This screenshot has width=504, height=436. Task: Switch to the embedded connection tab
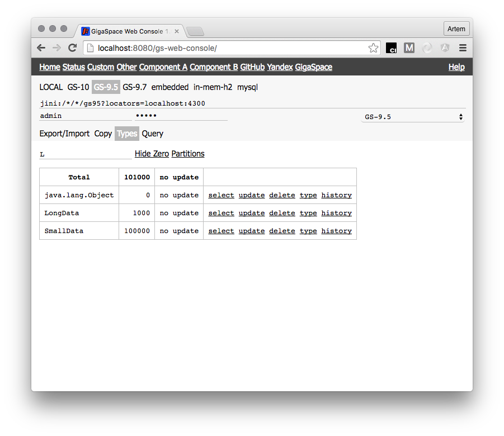tap(170, 87)
